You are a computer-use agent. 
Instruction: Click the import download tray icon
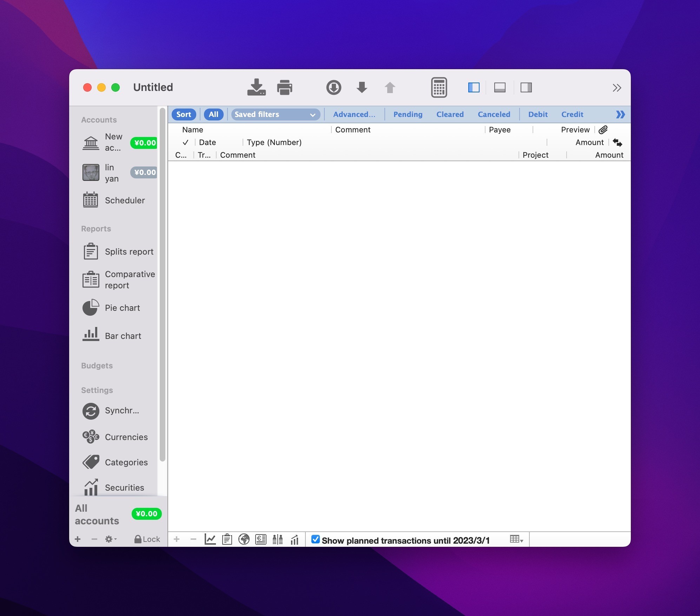pyautogui.click(x=256, y=87)
